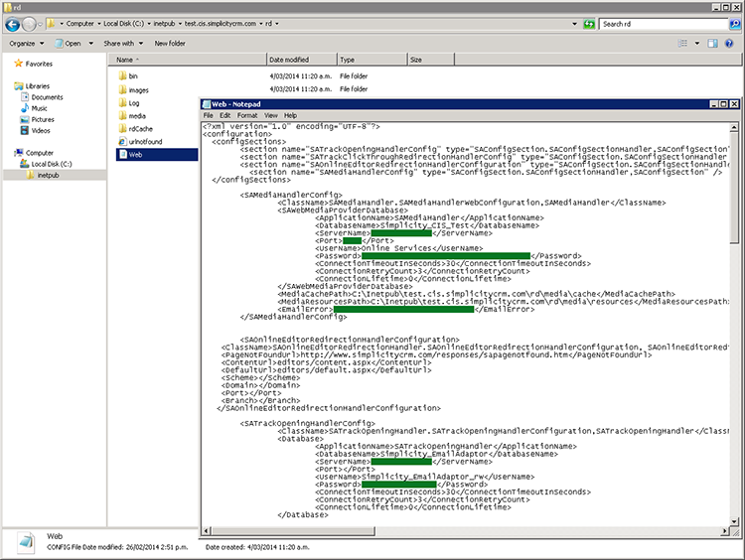This screenshot has height=560, width=745.
Task: Click the rd folder icon in address bar
Action: click(51, 24)
